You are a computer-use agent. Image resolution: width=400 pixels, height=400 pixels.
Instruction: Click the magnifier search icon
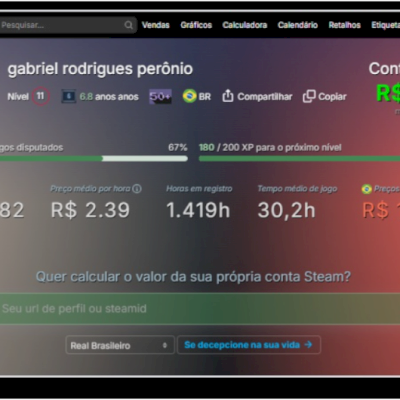tap(128, 25)
